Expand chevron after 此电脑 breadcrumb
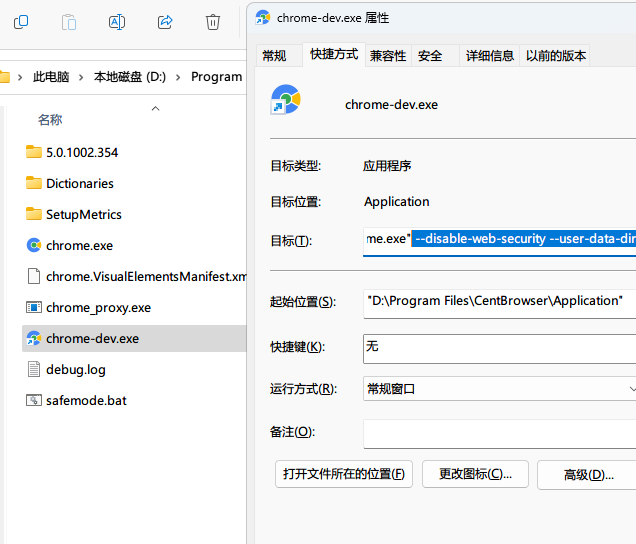Image resolution: width=636 pixels, height=544 pixels. 81,77
